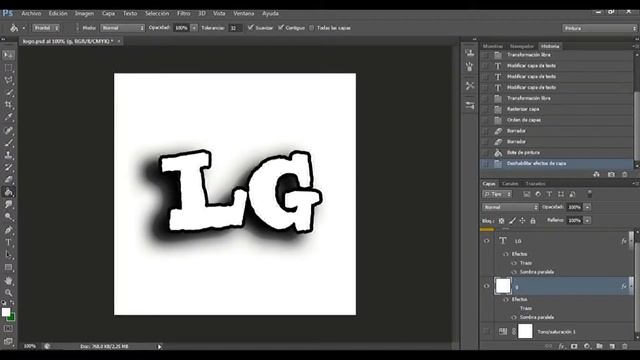640x360 pixels.
Task: Select the Crop tool
Action: pos(8,104)
